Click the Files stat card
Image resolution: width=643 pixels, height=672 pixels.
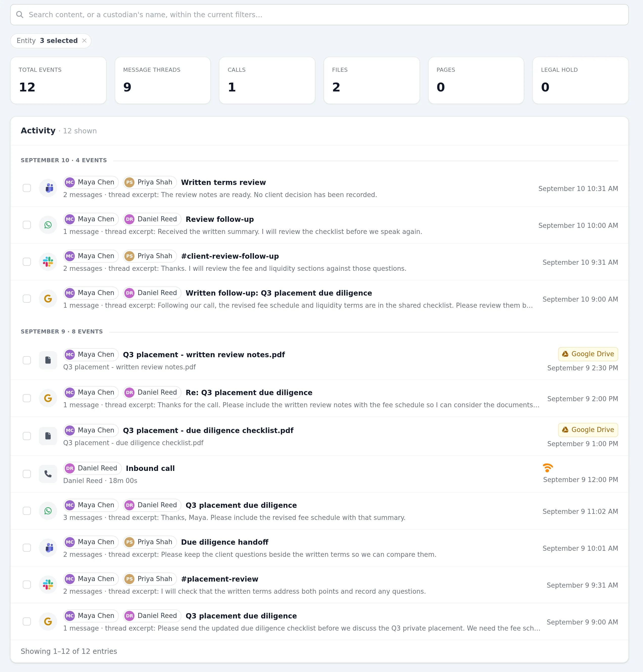point(372,81)
